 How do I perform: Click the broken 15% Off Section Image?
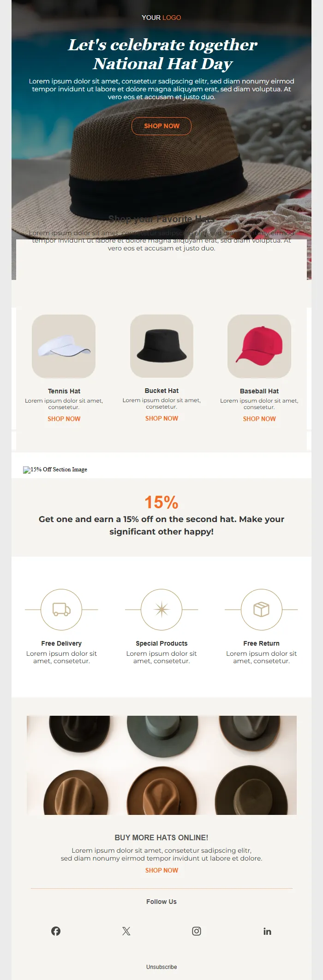point(55,469)
